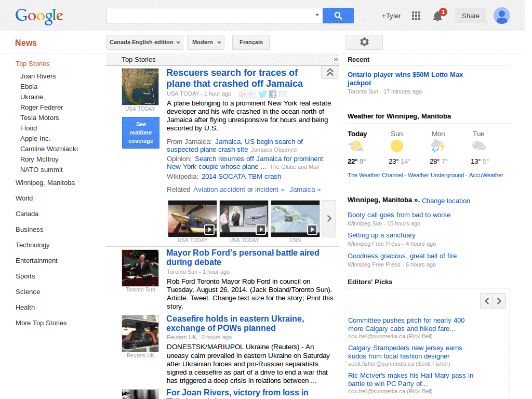Click the See realtime coverage button
Image resolution: width=532 pixels, height=399 pixels.
click(141, 132)
